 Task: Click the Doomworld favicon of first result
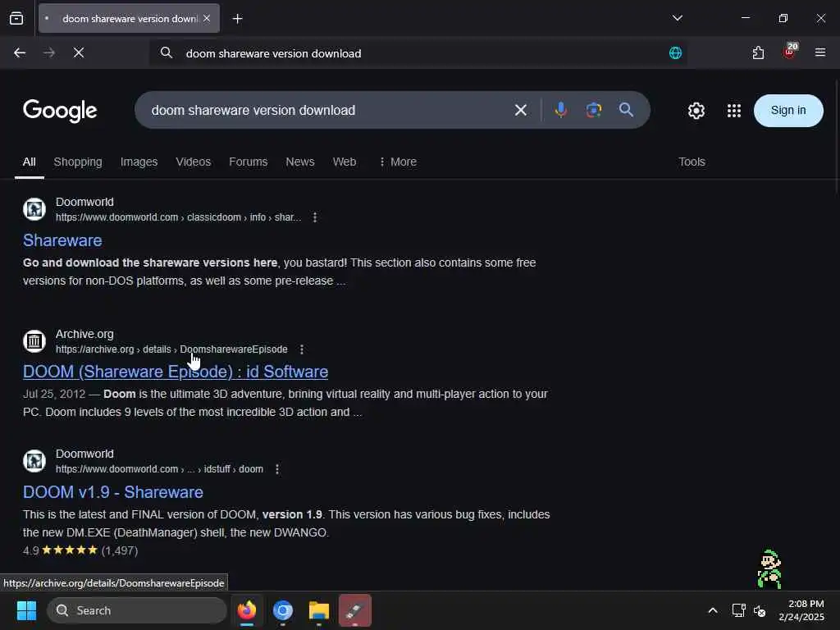tap(34, 209)
